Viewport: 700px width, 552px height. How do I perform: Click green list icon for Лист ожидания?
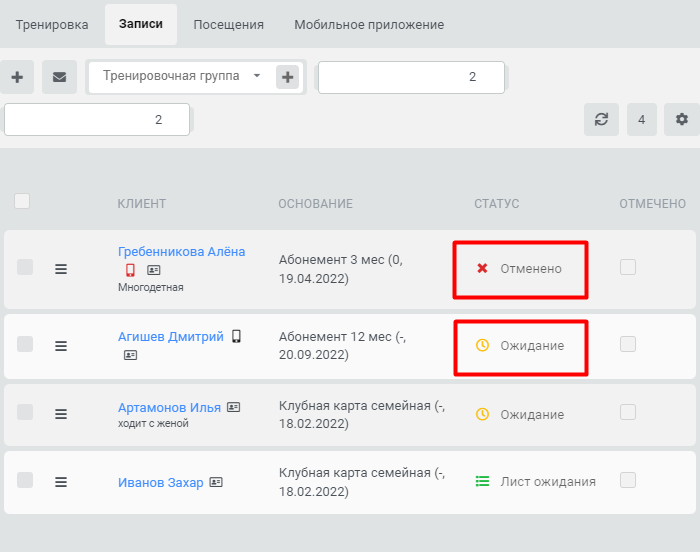(x=482, y=481)
